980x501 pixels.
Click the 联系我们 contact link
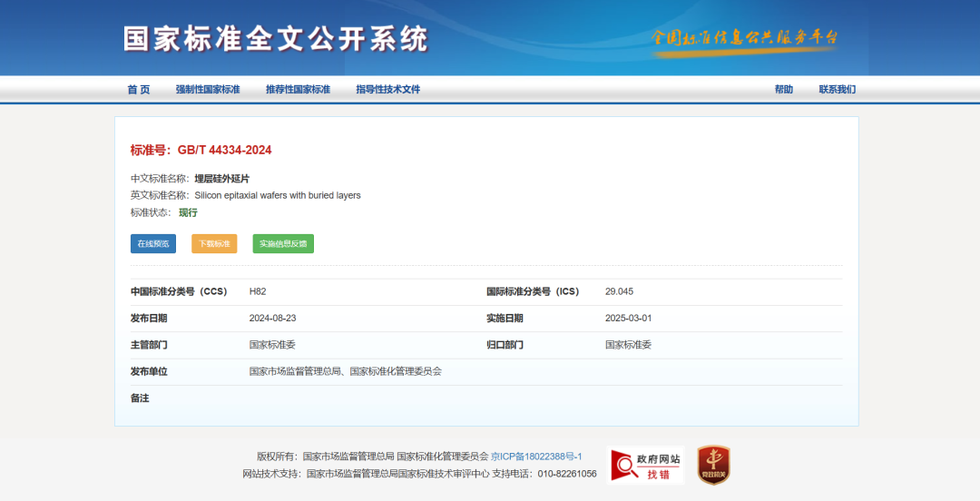837,90
